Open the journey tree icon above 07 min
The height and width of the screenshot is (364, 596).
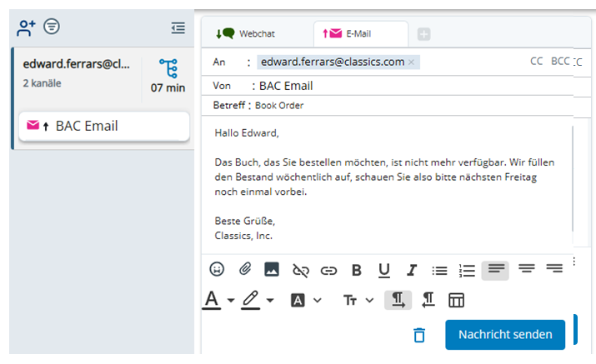[168, 68]
